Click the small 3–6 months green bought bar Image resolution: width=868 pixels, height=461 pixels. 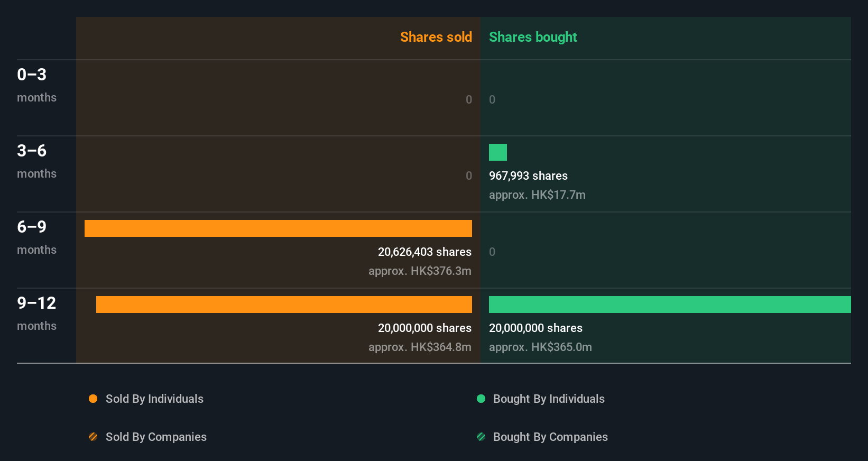click(498, 152)
